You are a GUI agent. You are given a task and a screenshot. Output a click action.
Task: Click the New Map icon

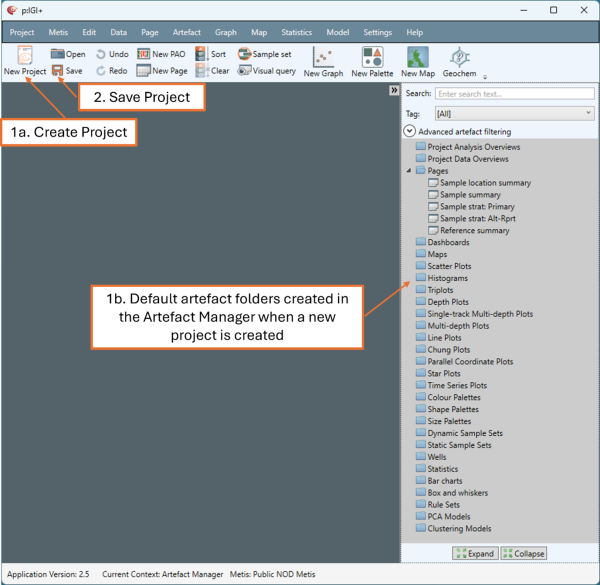click(417, 61)
